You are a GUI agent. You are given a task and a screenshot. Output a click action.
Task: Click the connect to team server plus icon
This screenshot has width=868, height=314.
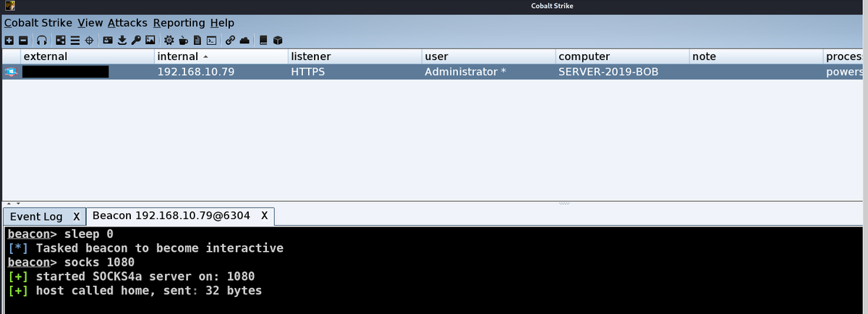[x=9, y=40]
